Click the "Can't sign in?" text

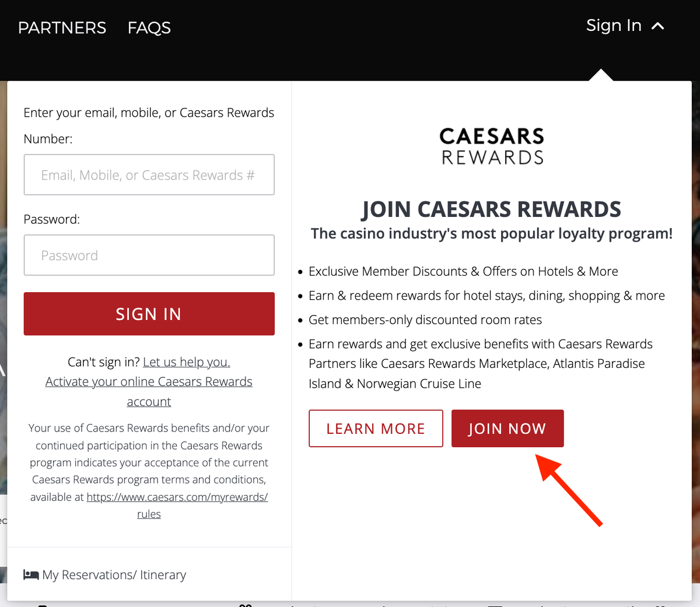pyautogui.click(x=103, y=362)
